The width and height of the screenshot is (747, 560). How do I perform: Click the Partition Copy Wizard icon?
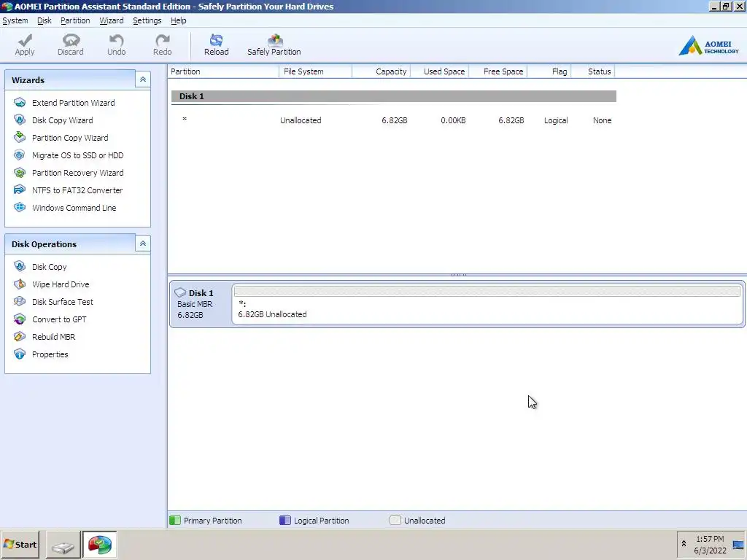[20, 138]
